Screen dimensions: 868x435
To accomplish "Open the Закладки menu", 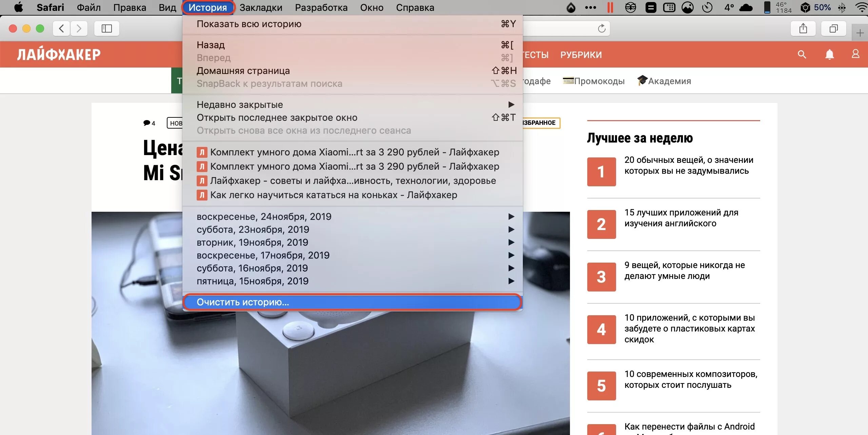I will click(x=261, y=7).
